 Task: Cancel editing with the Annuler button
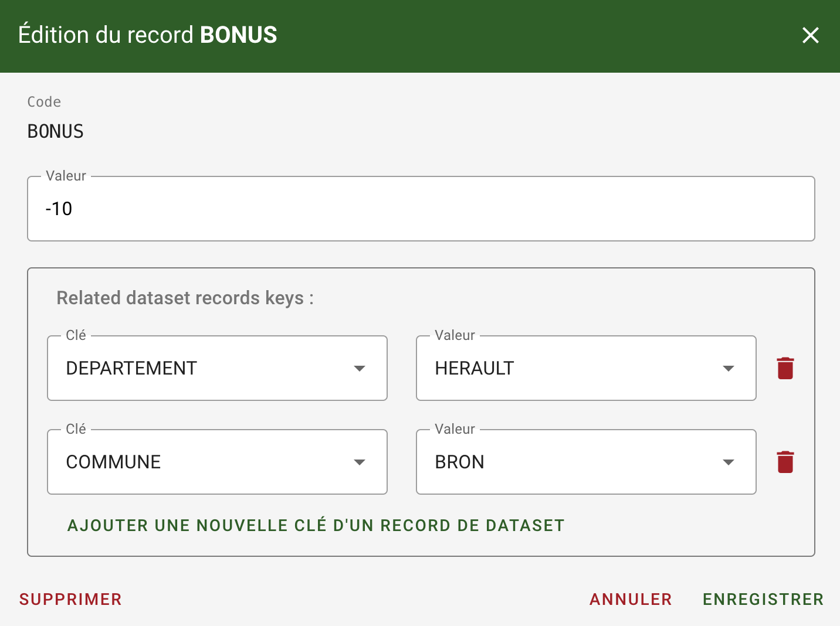[631, 599]
